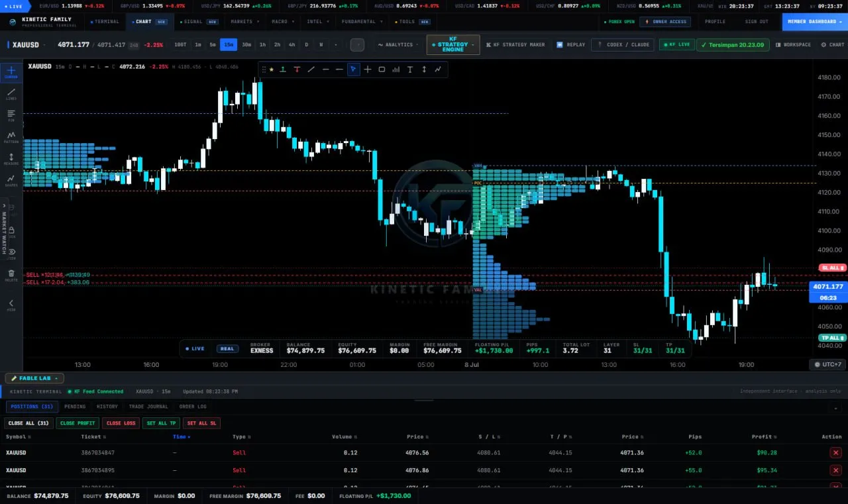Open the Analytics dropdown
Screen dimensions: 848x504
coord(397,45)
